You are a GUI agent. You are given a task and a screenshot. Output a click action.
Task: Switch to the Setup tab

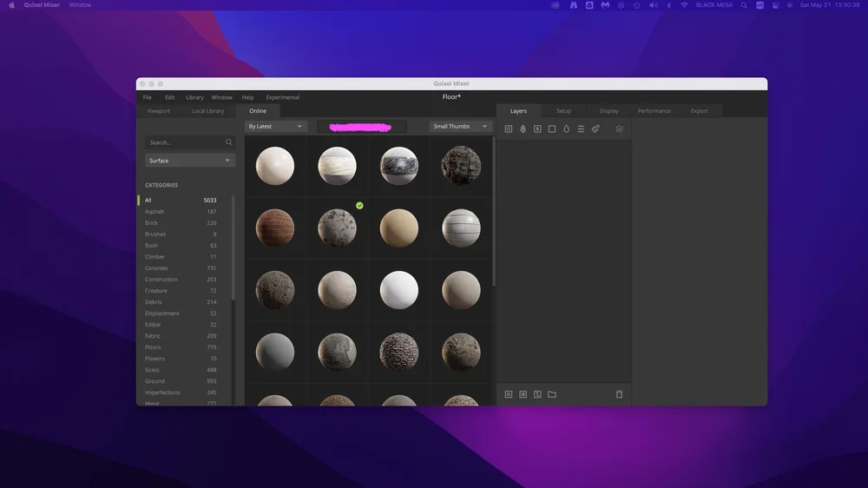point(563,111)
